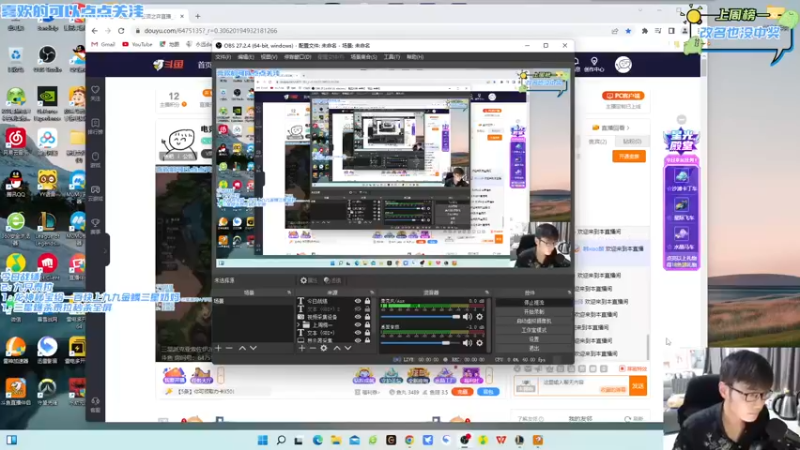Image resolution: width=800 pixels, height=450 pixels.
Task: Open OBS 设置 settings button
Action: coord(534,339)
